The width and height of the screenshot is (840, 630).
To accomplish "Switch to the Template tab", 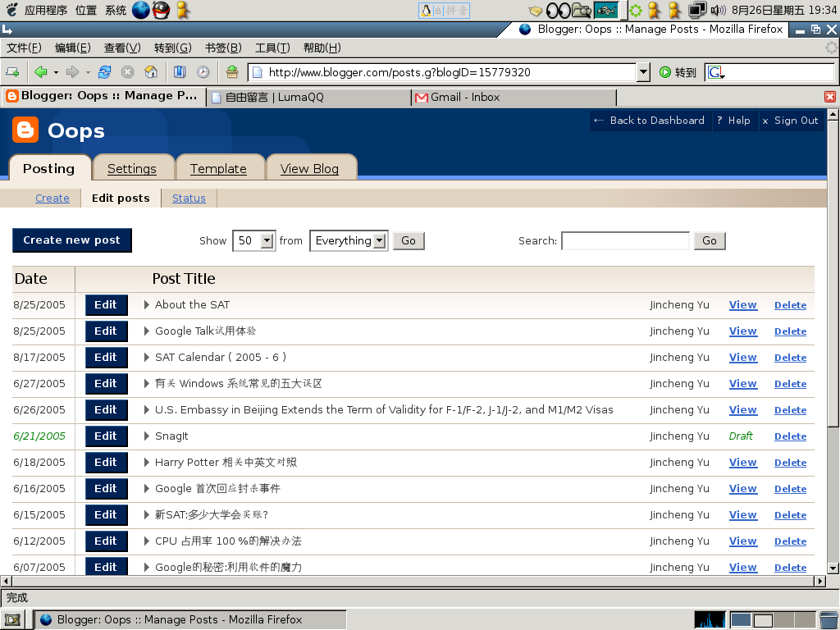I will coord(218,169).
